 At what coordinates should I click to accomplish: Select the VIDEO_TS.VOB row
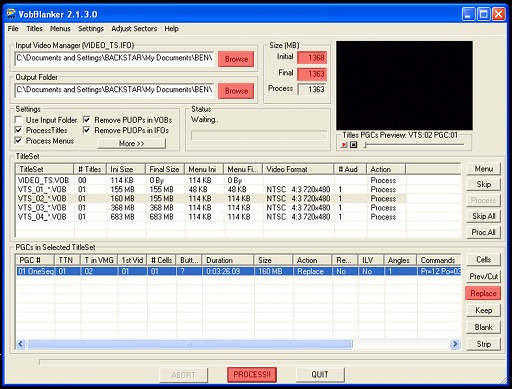211,180
